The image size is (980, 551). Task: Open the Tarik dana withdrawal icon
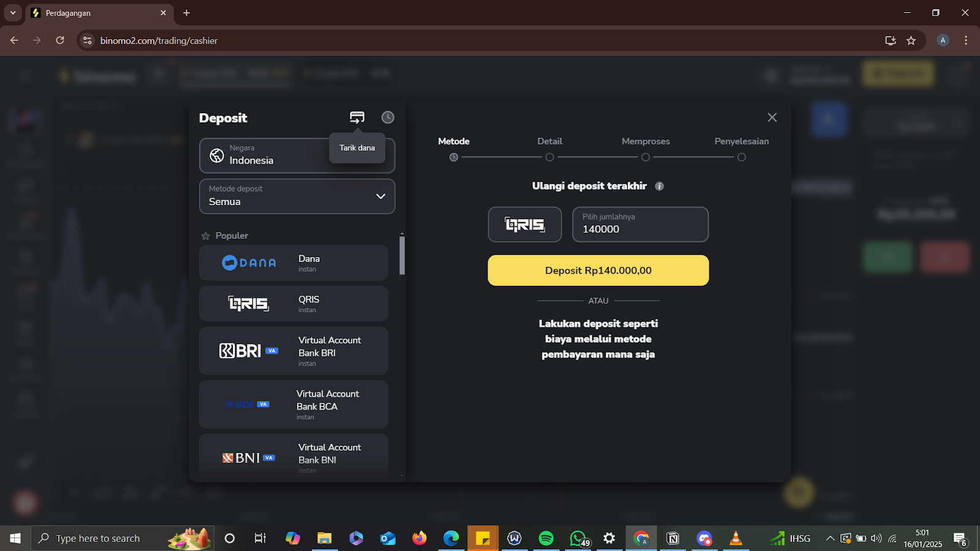point(357,117)
